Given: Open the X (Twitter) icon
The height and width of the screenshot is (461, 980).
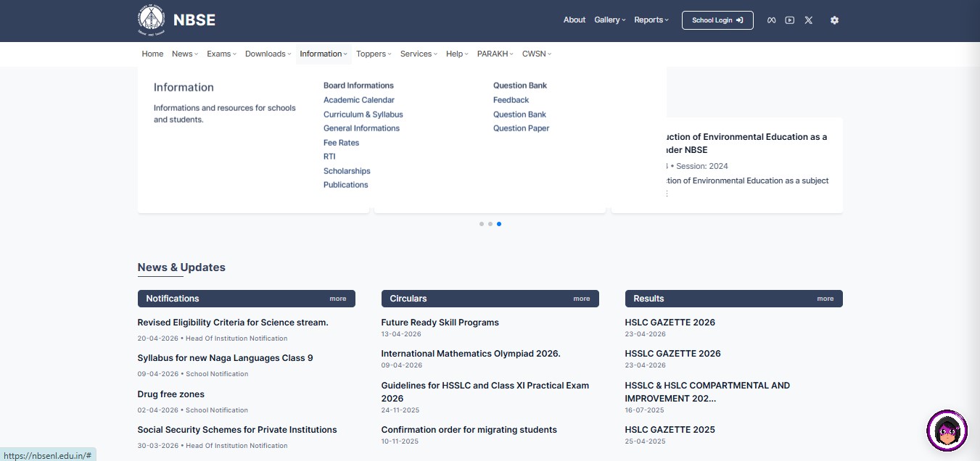Looking at the screenshot, I should (808, 20).
